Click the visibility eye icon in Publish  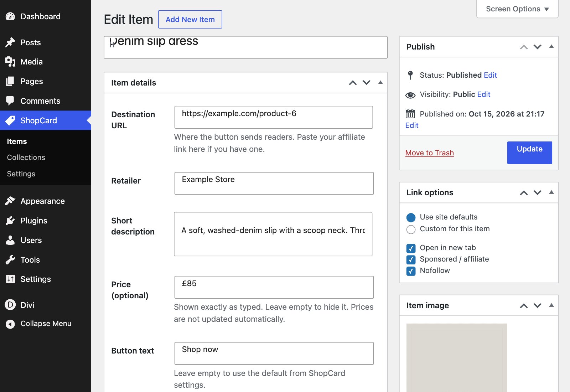click(x=410, y=95)
